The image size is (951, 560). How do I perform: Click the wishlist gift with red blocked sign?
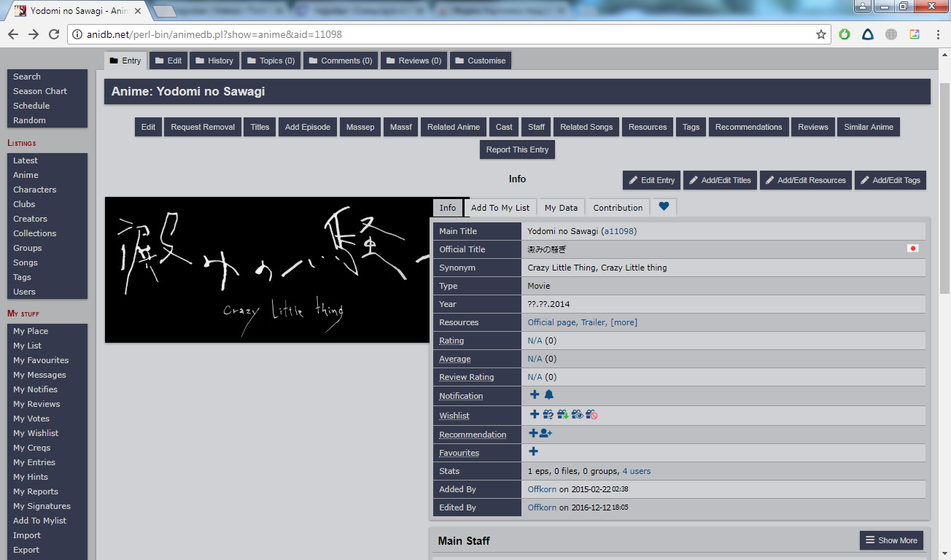592,415
